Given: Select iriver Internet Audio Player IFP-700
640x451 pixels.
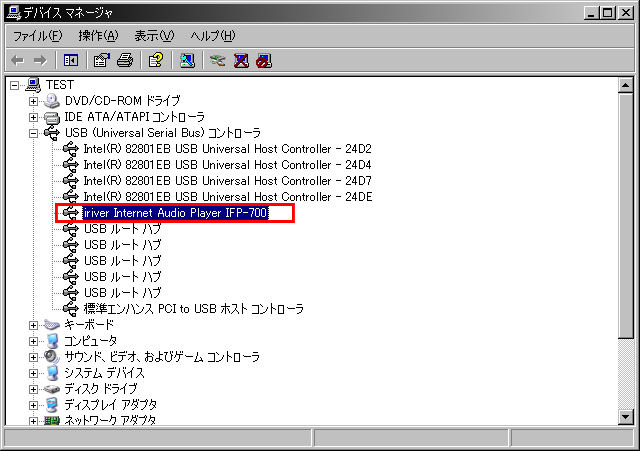Looking at the screenshot, I should pyautogui.click(x=175, y=213).
